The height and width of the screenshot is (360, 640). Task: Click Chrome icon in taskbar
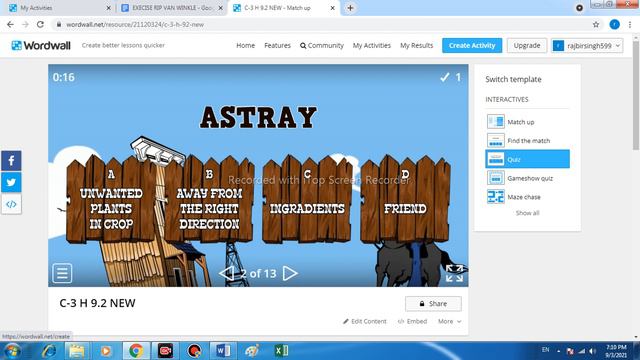tap(136, 351)
